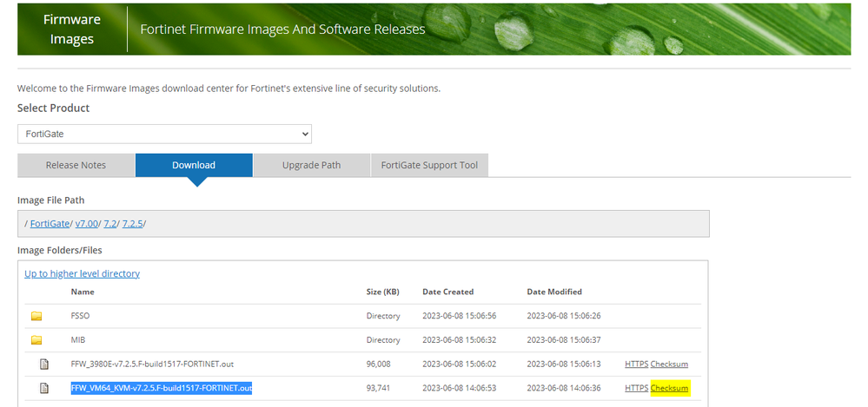Open the 7.2 path link
This screenshot has width=868, height=407.
110,224
